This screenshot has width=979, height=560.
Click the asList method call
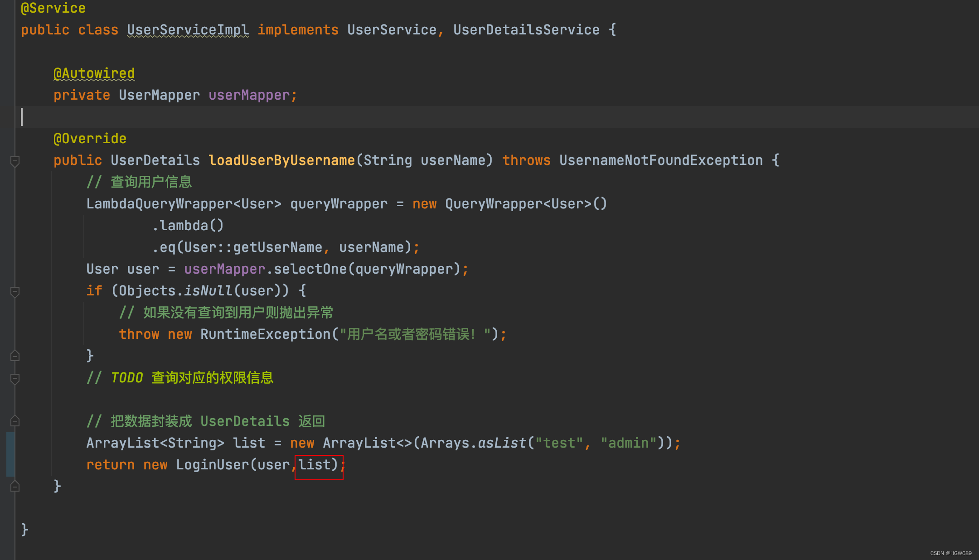coord(502,443)
